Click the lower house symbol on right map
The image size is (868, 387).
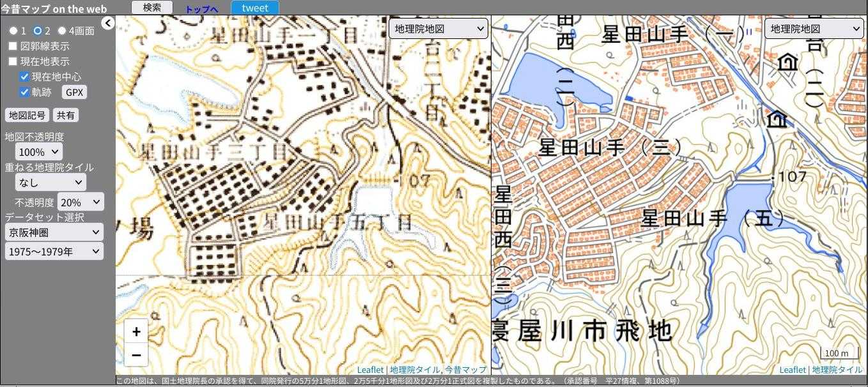777,119
